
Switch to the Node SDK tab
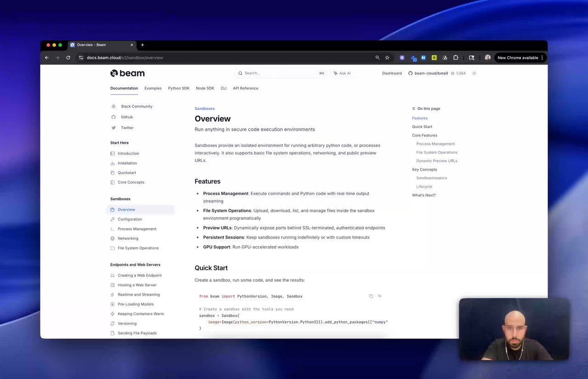(205, 88)
